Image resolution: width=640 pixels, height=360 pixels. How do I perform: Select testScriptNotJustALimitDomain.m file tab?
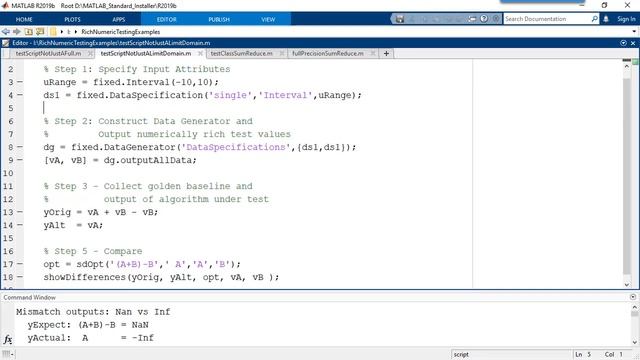146,53
